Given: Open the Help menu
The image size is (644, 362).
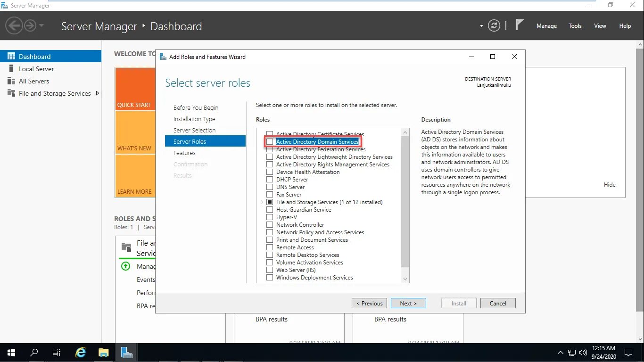Looking at the screenshot, I should (x=625, y=26).
